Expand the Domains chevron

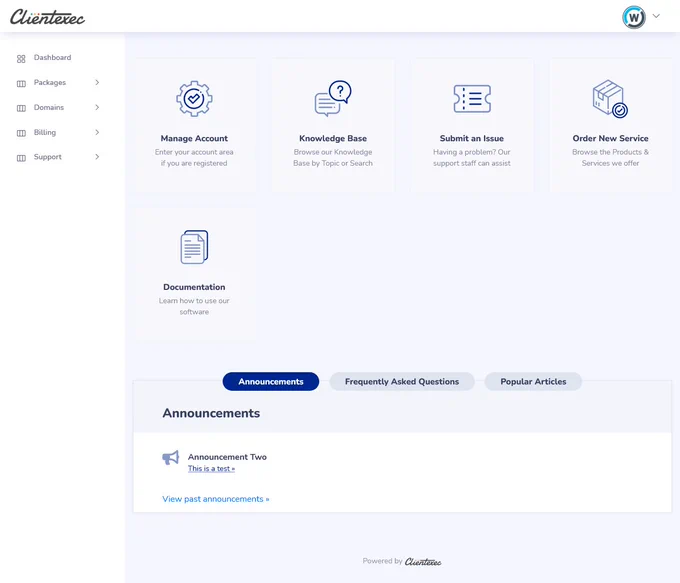click(x=97, y=107)
